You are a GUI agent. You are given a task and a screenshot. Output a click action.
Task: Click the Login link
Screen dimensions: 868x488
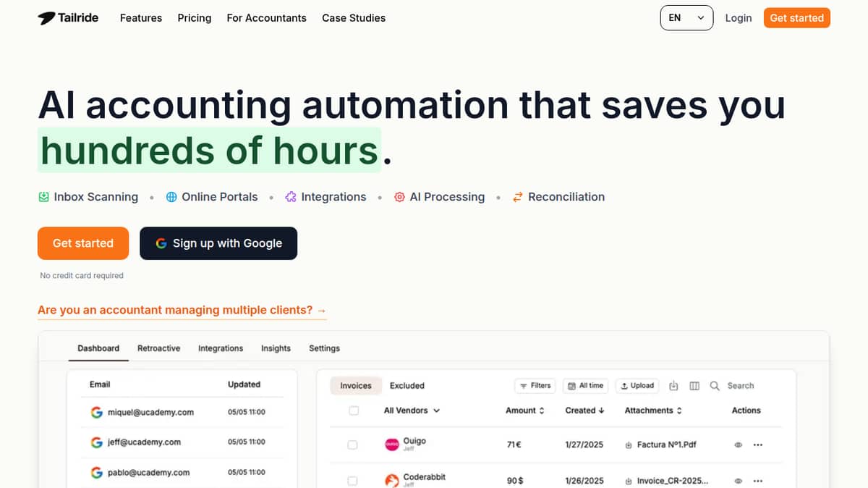(x=739, y=18)
